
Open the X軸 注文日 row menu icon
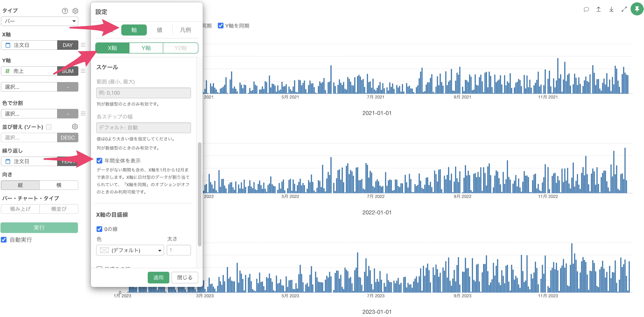[83, 45]
